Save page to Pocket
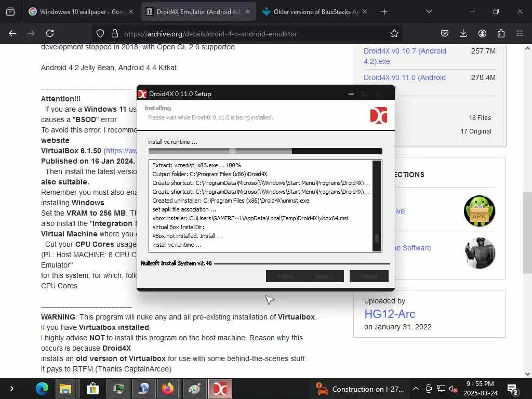 (x=445, y=33)
